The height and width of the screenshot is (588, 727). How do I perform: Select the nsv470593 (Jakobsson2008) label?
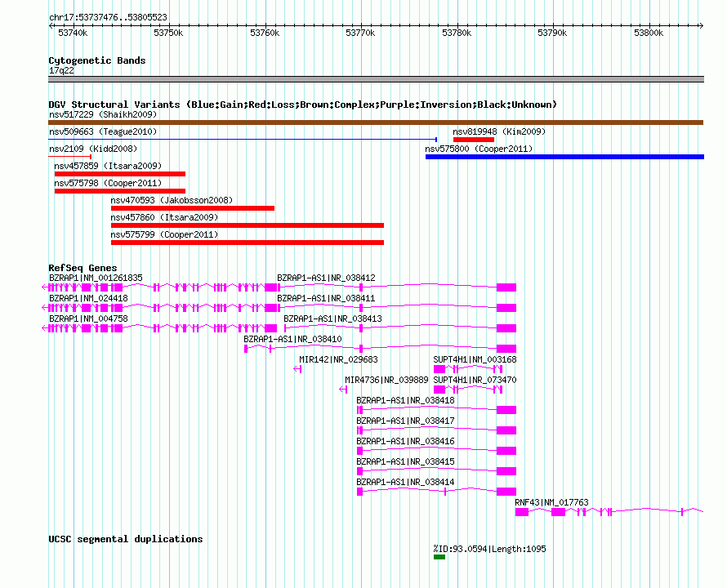tap(172, 200)
